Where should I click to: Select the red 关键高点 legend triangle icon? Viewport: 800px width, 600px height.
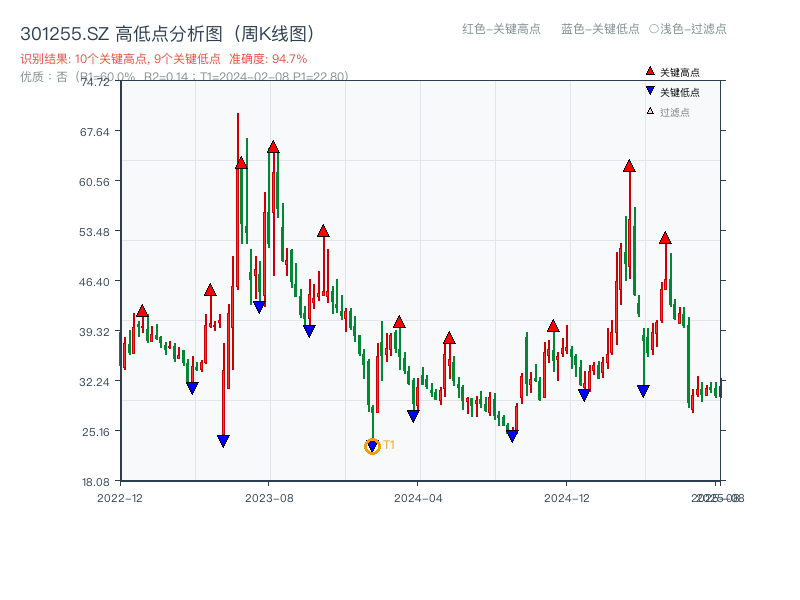click(650, 70)
